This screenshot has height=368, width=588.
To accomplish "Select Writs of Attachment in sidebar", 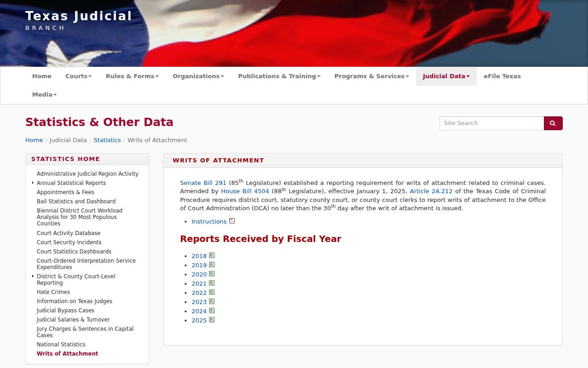I will [x=68, y=354].
